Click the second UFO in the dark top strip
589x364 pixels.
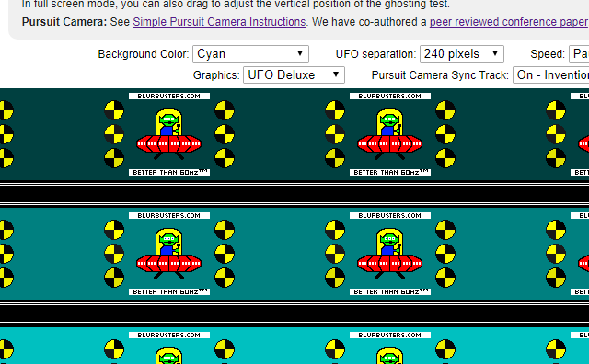pos(389,134)
